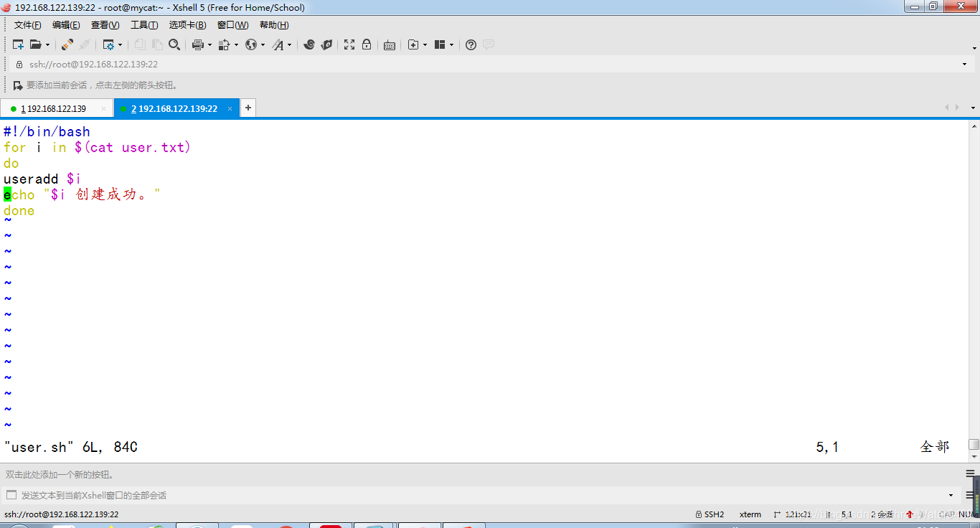This screenshot has width=980, height=528.
Task: Click the Font icon
Action: [x=278, y=44]
